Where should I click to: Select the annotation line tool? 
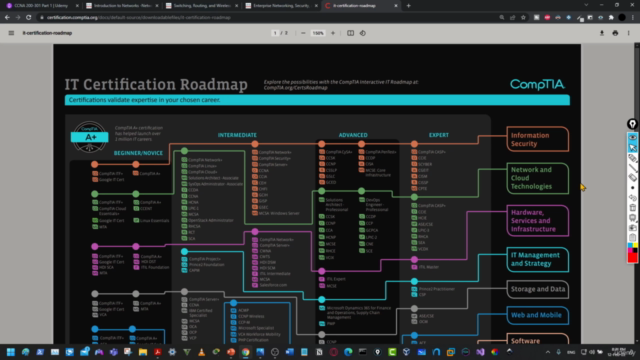(632, 168)
